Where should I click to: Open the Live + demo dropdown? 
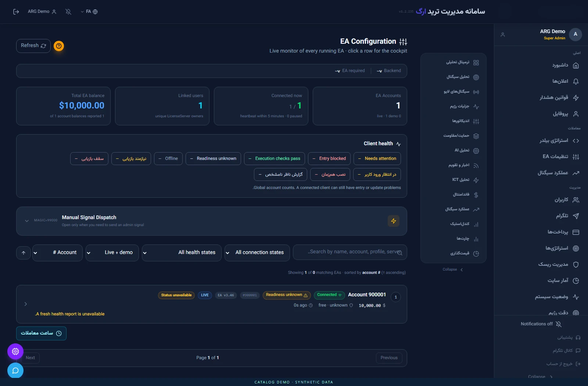point(112,253)
